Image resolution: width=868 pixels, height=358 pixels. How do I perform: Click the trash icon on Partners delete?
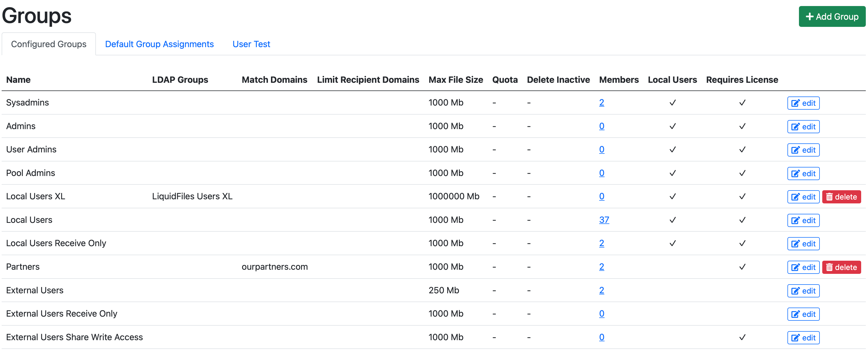(829, 267)
